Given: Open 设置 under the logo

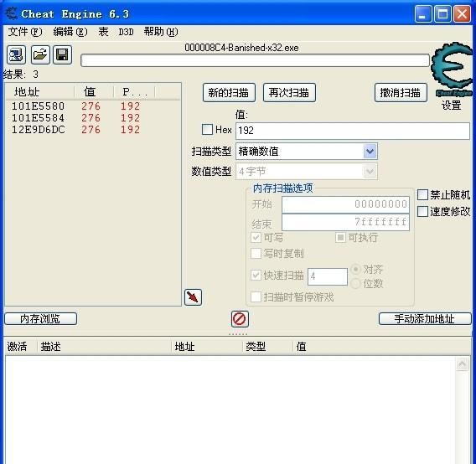Looking at the screenshot, I should pyautogui.click(x=452, y=106).
